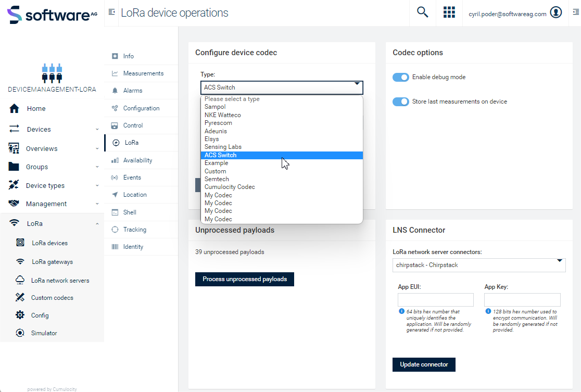Select Please select a type placeholder

click(282, 99)
